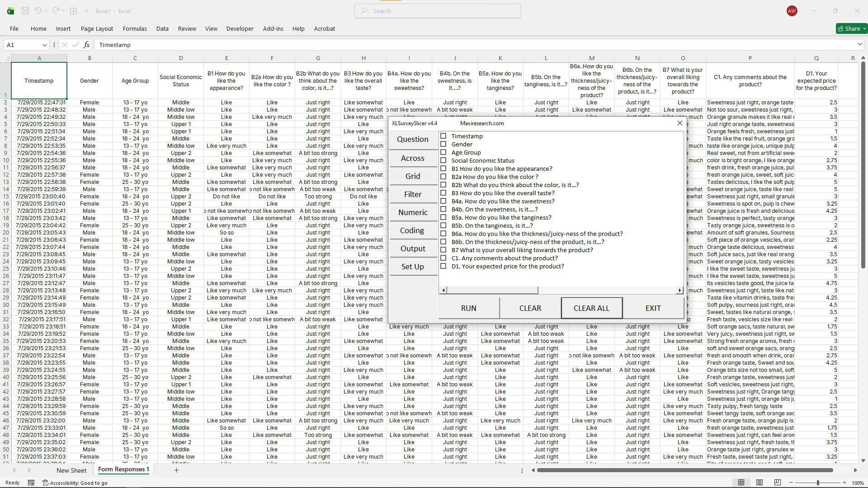Click the sheet tab options dots

coord(522,470)
